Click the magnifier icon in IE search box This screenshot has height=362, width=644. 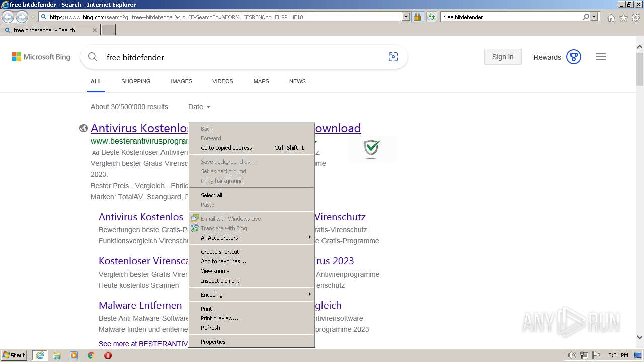(x=586, y=17)
